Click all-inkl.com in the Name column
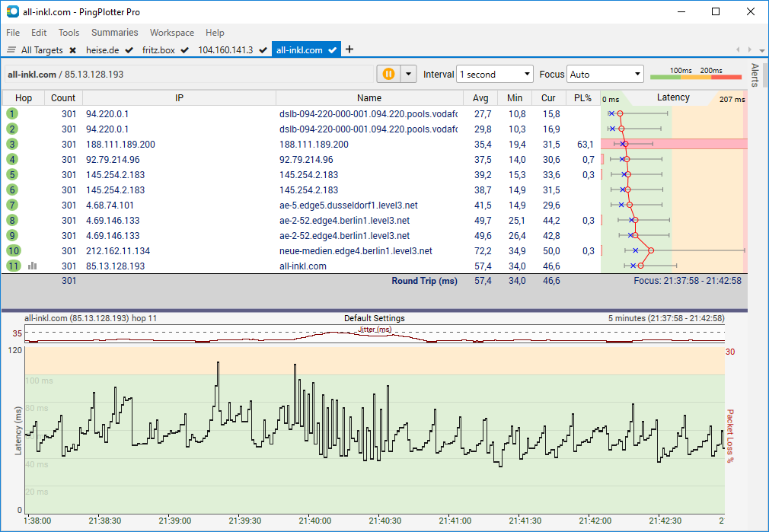This screenshot has width=769, height=532. [x=303, y=266]
